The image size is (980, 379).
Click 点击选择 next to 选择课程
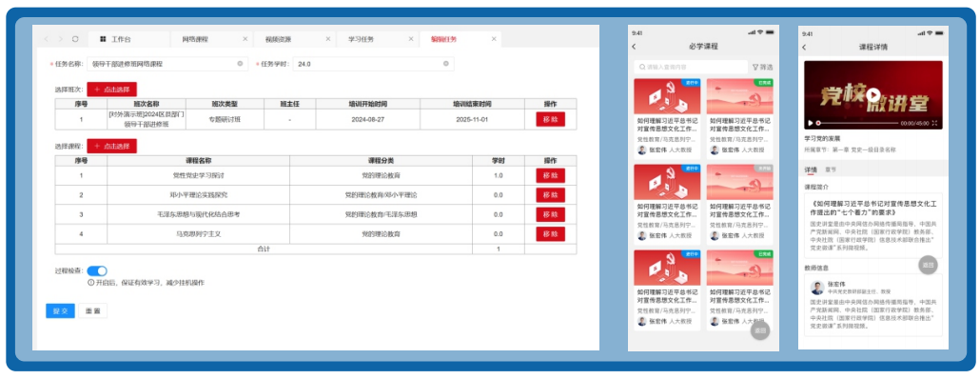click(x=112, y=147)
